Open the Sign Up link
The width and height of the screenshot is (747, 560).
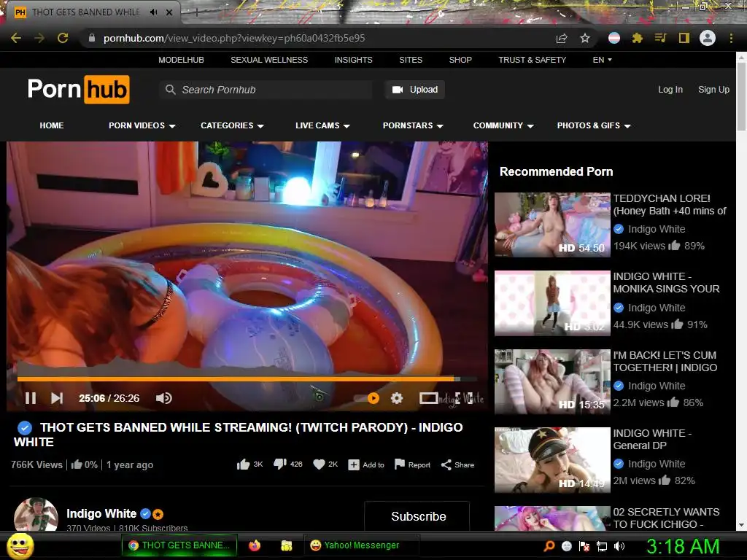coord(713,90)
